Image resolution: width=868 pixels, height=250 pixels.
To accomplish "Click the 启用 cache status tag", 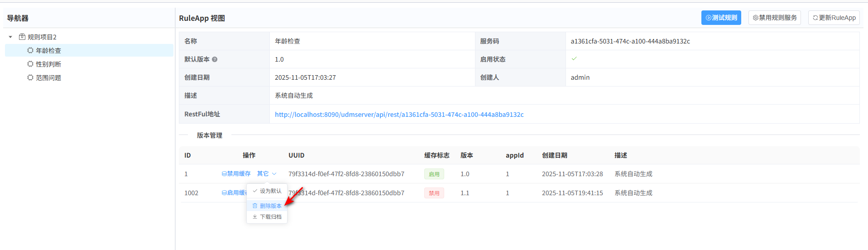I will pos(434,174).
